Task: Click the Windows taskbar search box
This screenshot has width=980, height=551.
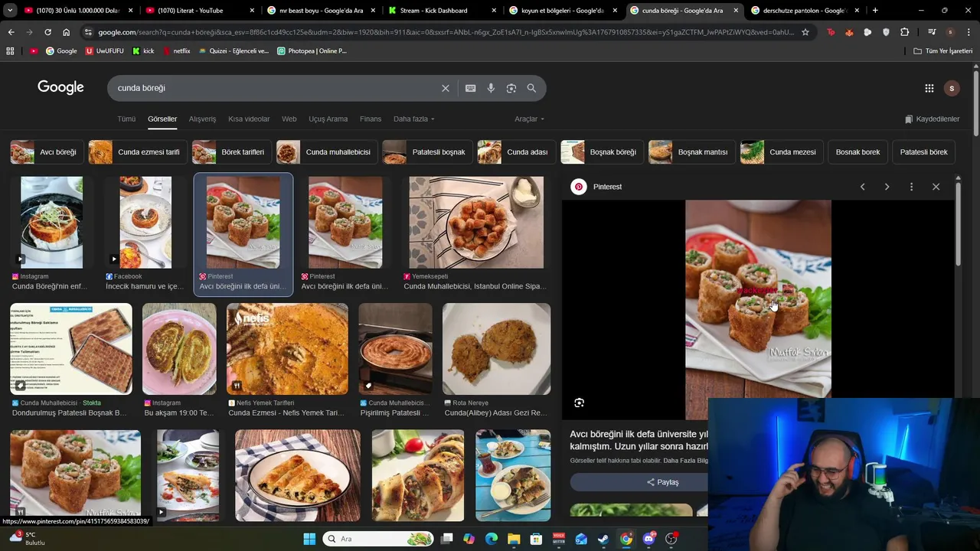Action: [x=378, y=539]
